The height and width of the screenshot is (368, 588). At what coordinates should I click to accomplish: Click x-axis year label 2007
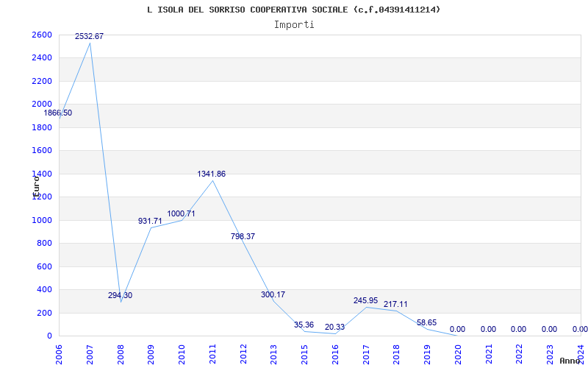90,354
